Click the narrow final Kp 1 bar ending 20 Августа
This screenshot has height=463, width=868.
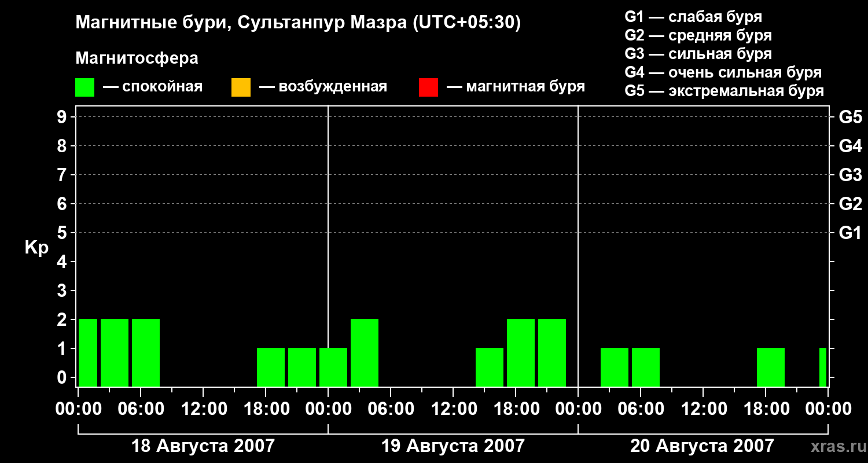(823, 367)
